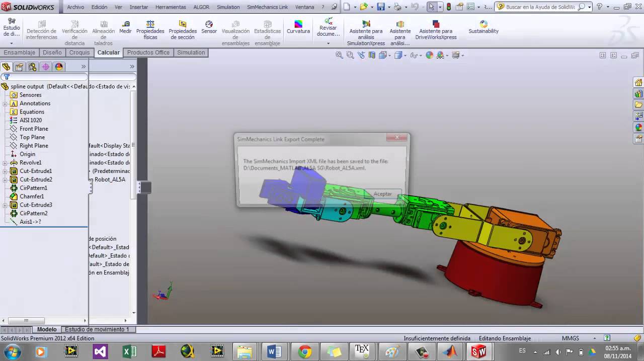Open the FeatureManager design tree tab
The image size is (644, 361).
pyautogui.click(x=7, y=67)
